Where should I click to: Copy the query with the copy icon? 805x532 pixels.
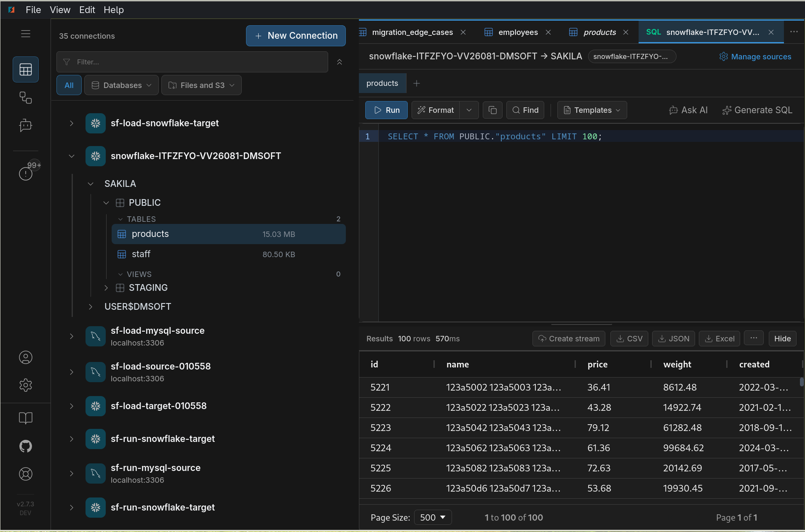pyautogui.click(x=492, y=110)
